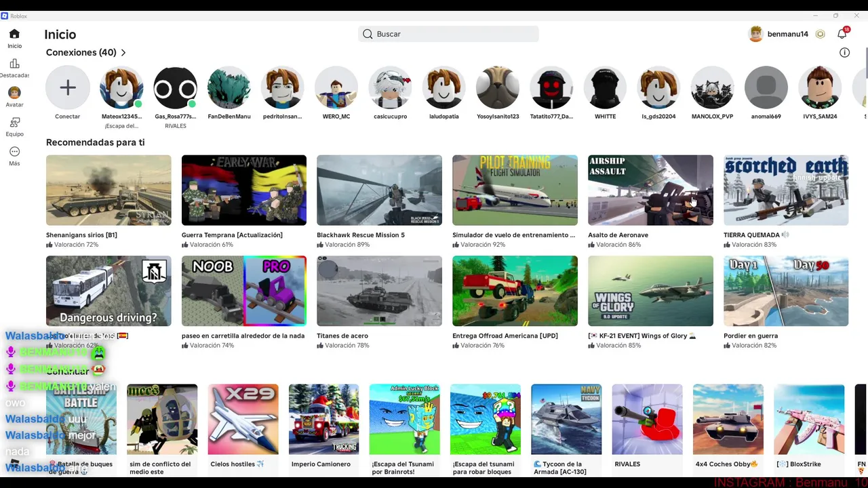
Task: Click 'Valoración 76%' rating text
Action: 482,346
